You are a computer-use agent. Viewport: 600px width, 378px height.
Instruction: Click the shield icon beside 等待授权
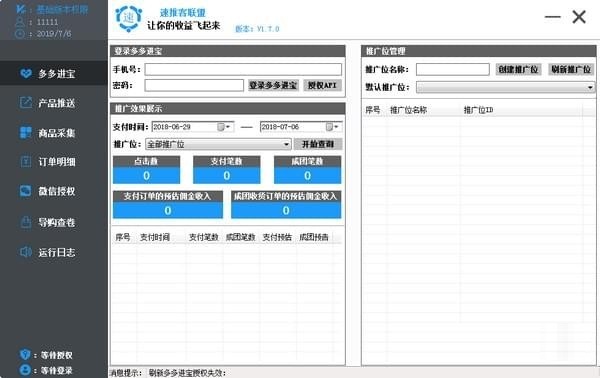coord(25,355)
